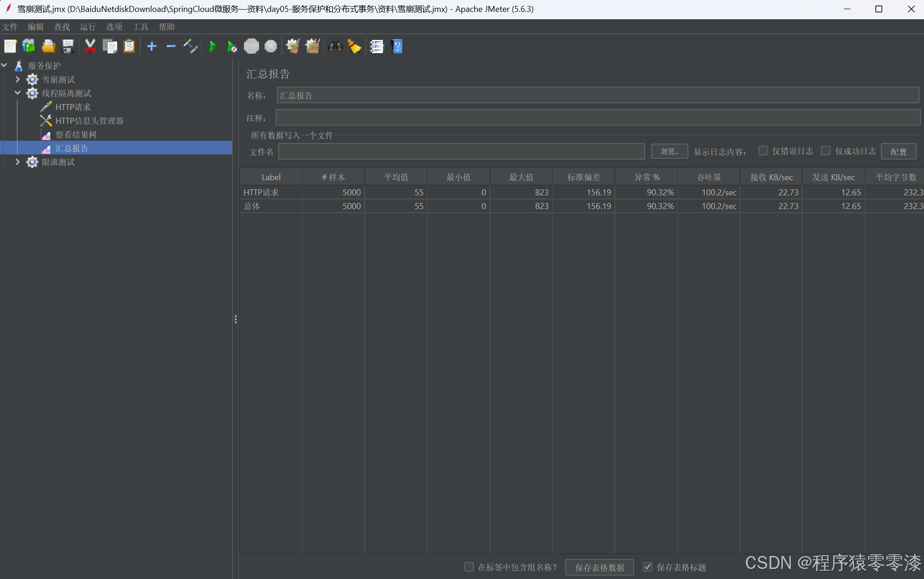
Task: Click the 配置 button
Action: (899, 151)
